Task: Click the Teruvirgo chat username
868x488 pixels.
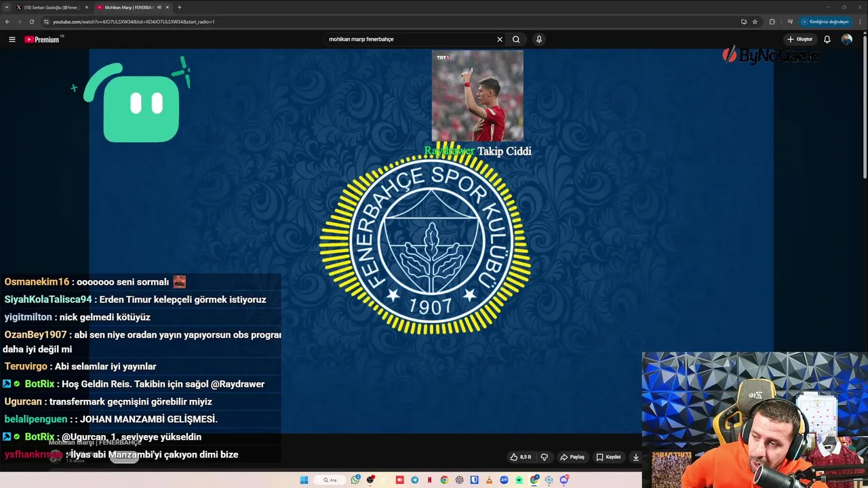Action: pos(26,367)
